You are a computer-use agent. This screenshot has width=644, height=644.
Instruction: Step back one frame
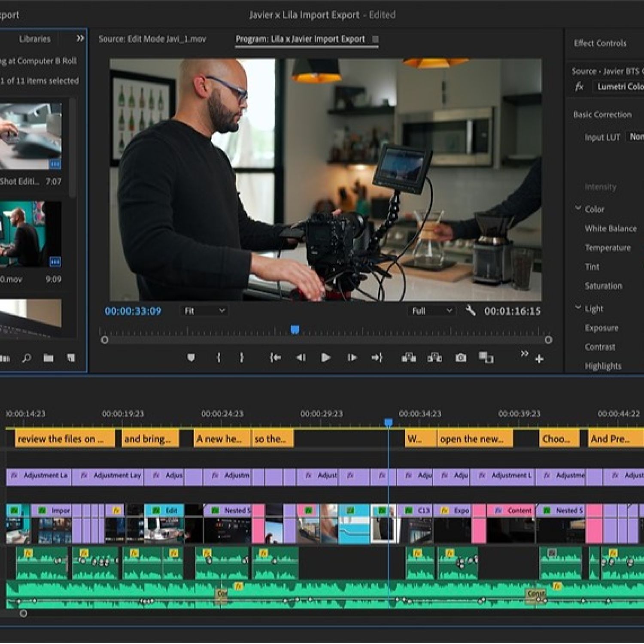click(301, 358)
